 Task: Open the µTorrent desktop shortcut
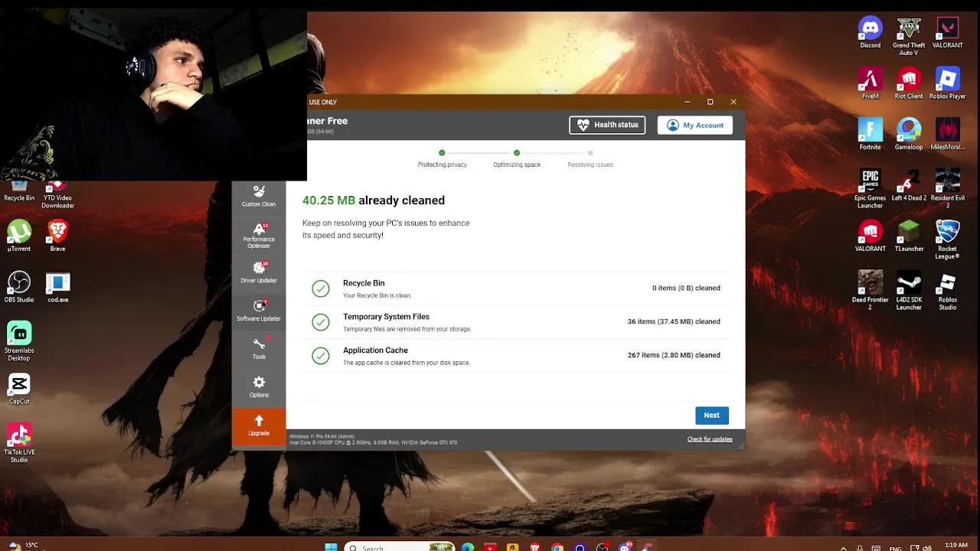(x=19, y=236)
